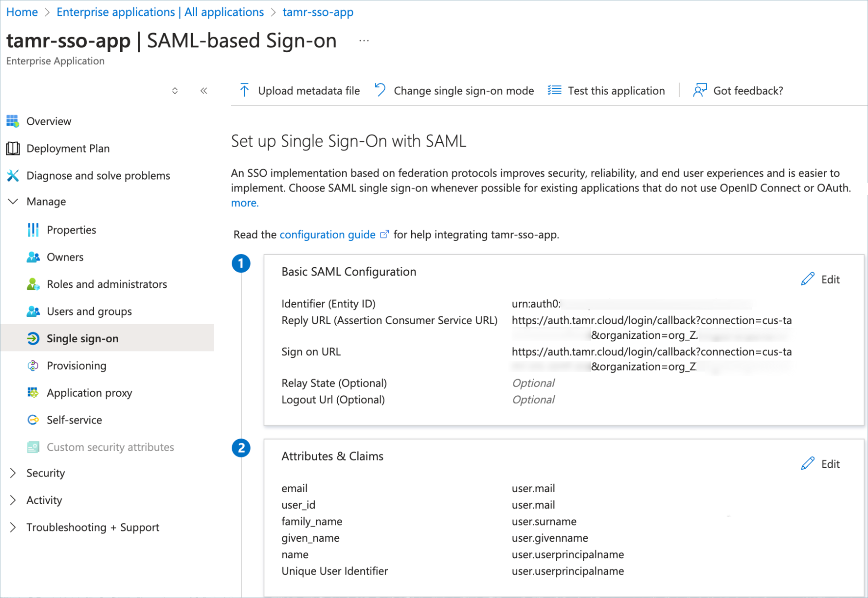Open the configuration guide link
Viewport: 868px width, 598px height.
pyautogui.click(x=327, y=234)
